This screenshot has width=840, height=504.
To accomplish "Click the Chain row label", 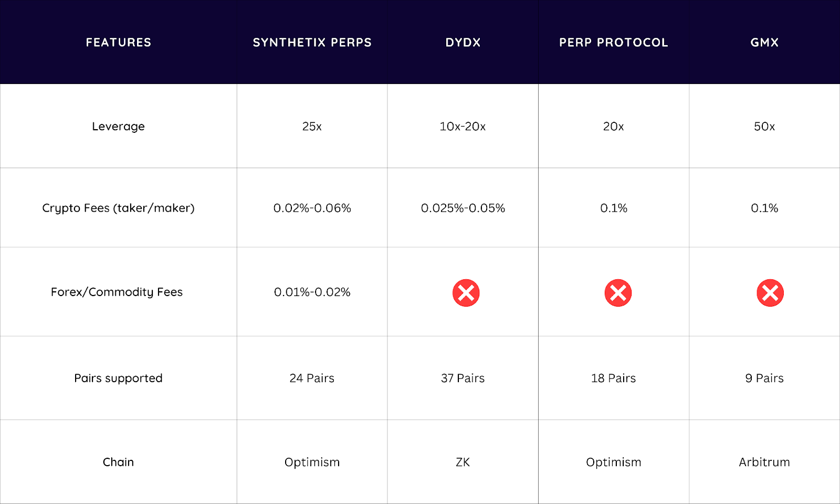I will coord(118,463).
